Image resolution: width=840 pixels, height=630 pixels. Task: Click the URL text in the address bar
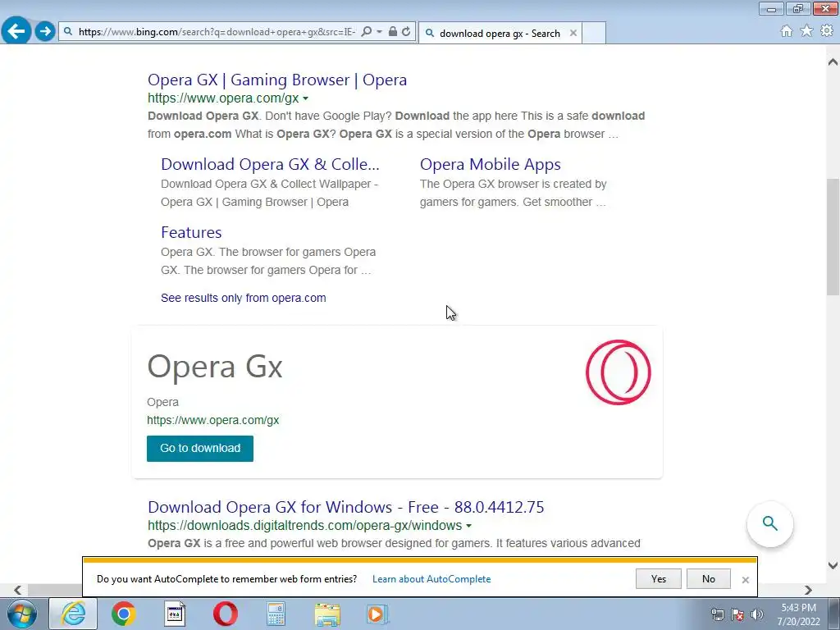(217, 32)
